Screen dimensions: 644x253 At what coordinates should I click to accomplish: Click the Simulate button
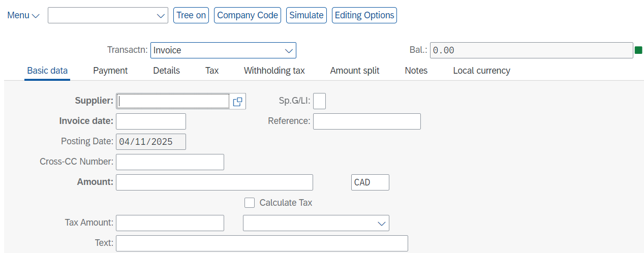(x=306, y=15)
